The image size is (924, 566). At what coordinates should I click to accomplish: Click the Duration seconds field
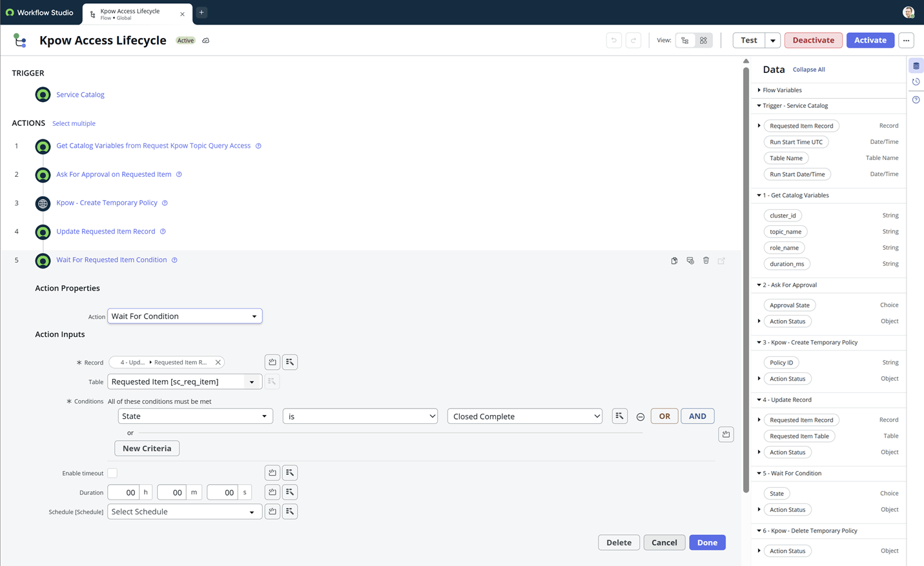(222, 492)
